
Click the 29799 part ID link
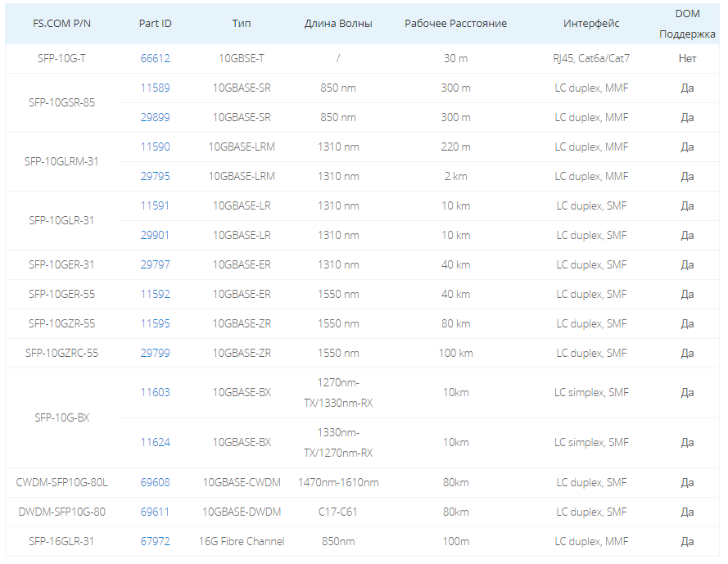click(x=155, y=353)
